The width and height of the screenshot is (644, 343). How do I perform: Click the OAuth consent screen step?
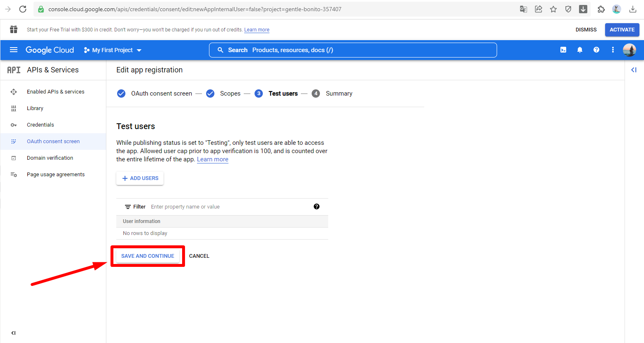point(161,94)
